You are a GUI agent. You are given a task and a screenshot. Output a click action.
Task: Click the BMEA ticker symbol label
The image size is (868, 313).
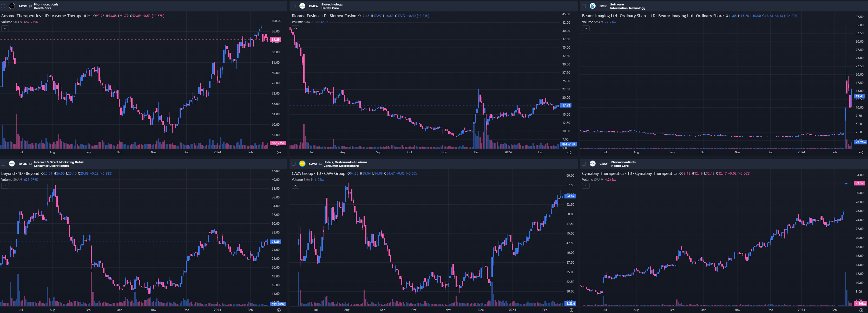pyautogui.click(x=313, y=6)
